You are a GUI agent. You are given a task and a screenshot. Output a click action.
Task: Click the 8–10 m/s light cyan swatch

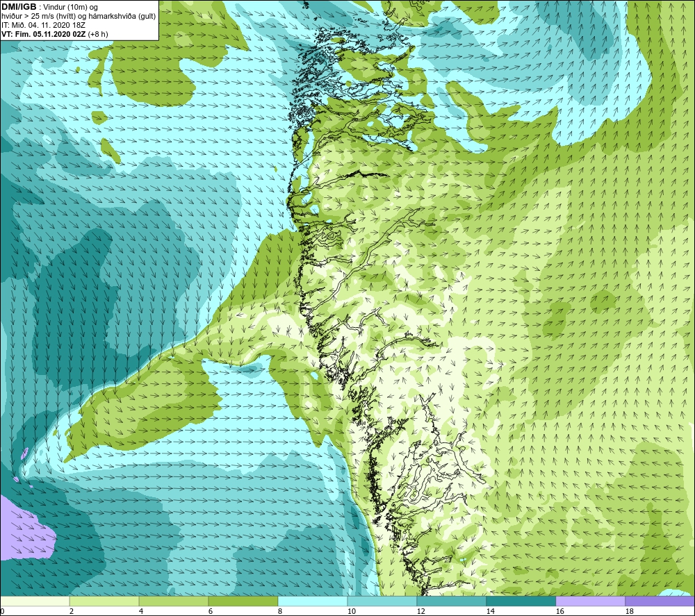point(313,601)
